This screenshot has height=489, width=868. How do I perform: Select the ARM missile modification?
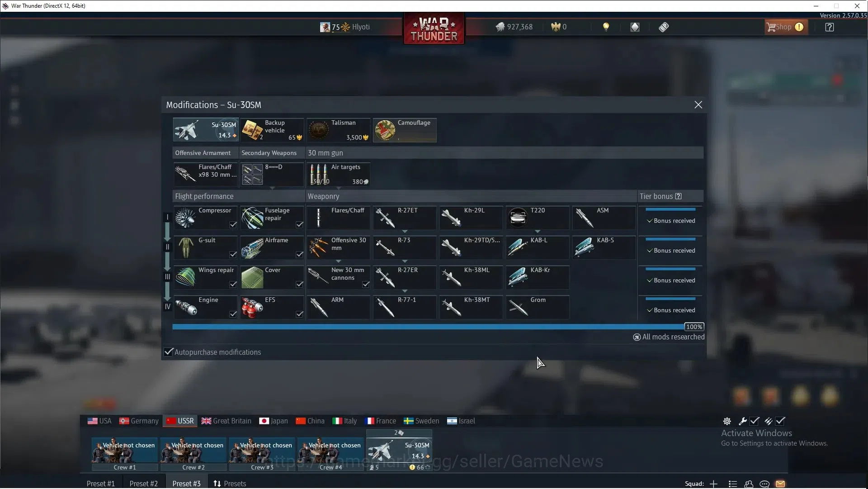click(338, 307)
